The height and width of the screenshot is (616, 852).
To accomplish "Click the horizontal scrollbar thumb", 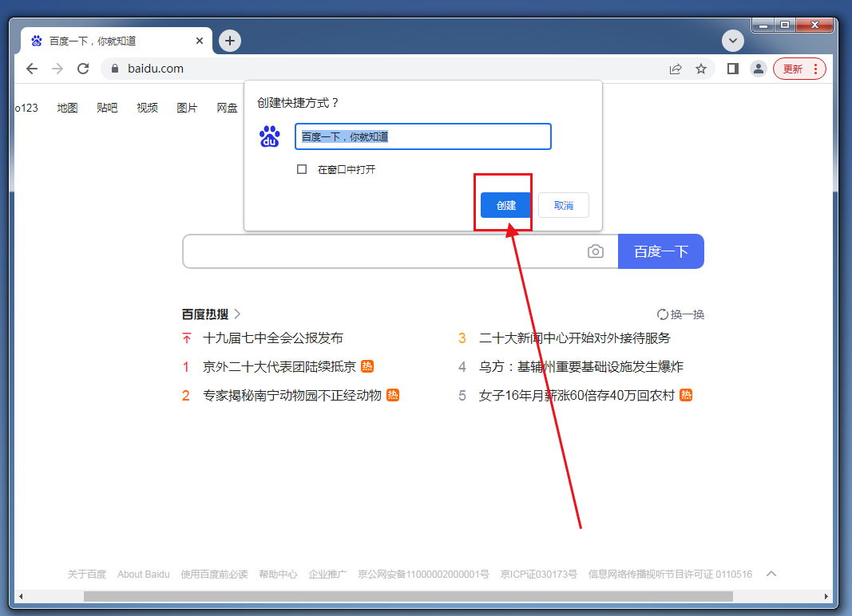I will 408,596.
